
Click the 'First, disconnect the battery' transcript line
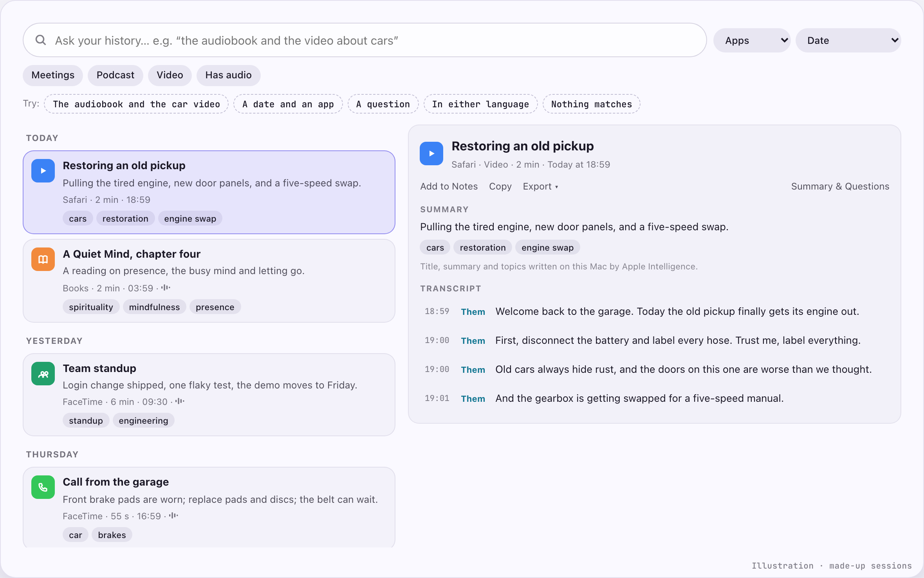tap(678, 340)
